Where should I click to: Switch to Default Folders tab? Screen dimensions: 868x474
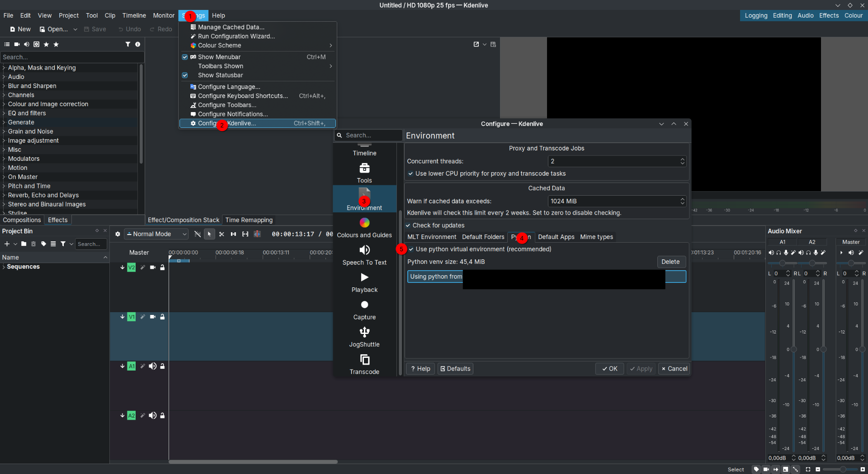[x=483, y=237]
